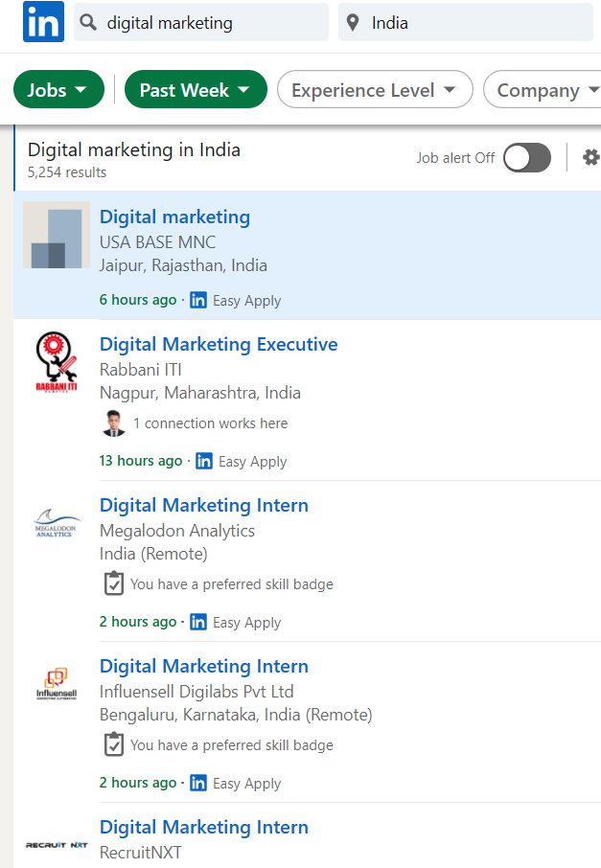Click the digital marketing search field

tap(211, 22)
